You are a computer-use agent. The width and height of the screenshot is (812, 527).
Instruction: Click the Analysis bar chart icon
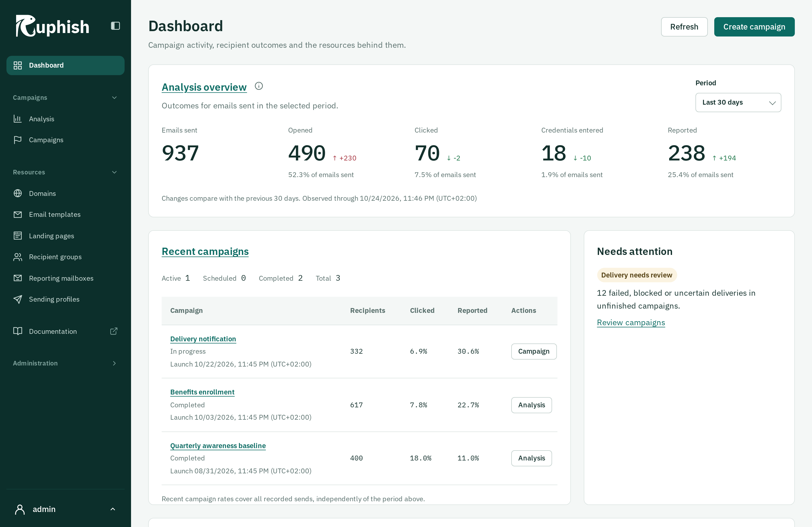(x=18, y=119)
